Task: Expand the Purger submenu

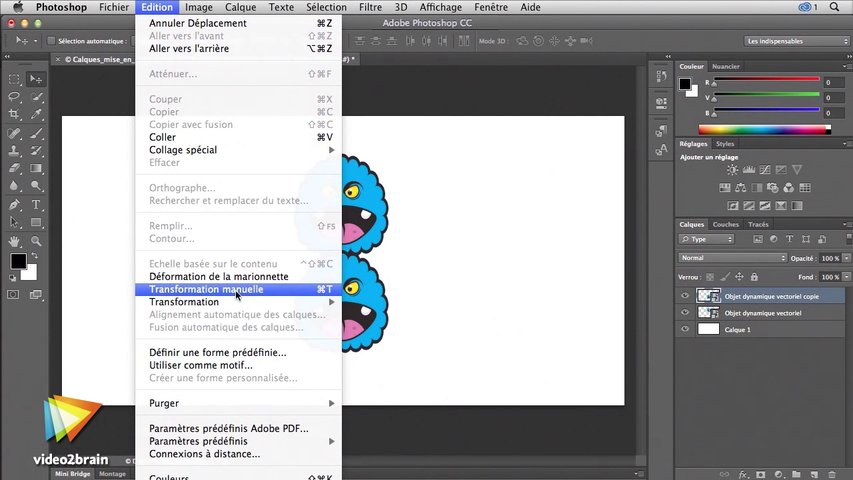Action: pyautogui.click(x=238, y=403)
